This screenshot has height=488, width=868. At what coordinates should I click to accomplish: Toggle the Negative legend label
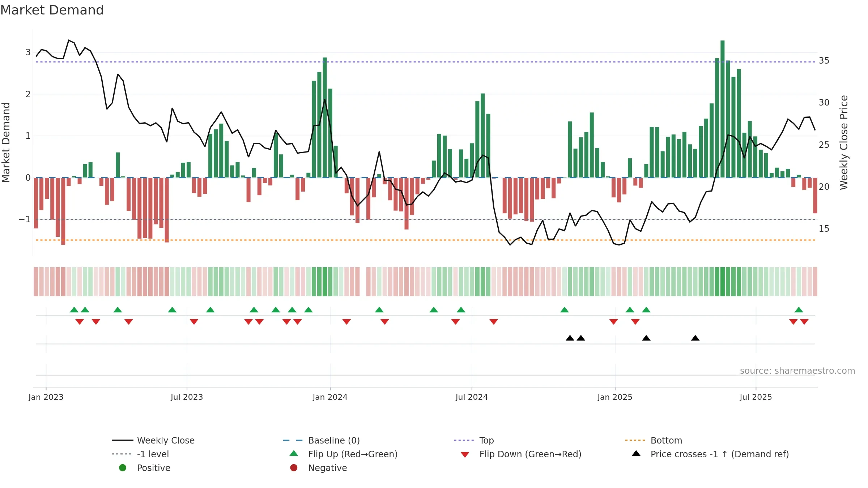[327, 468]
